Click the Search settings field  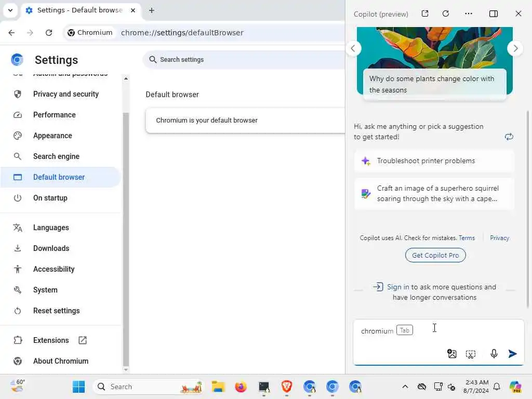[244, 60]
